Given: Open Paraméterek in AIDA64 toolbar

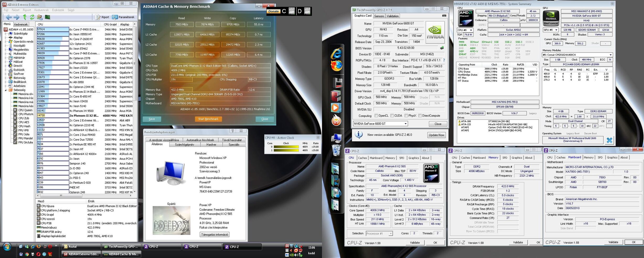Looking at the screenshot, I should (x=123, y=17).
